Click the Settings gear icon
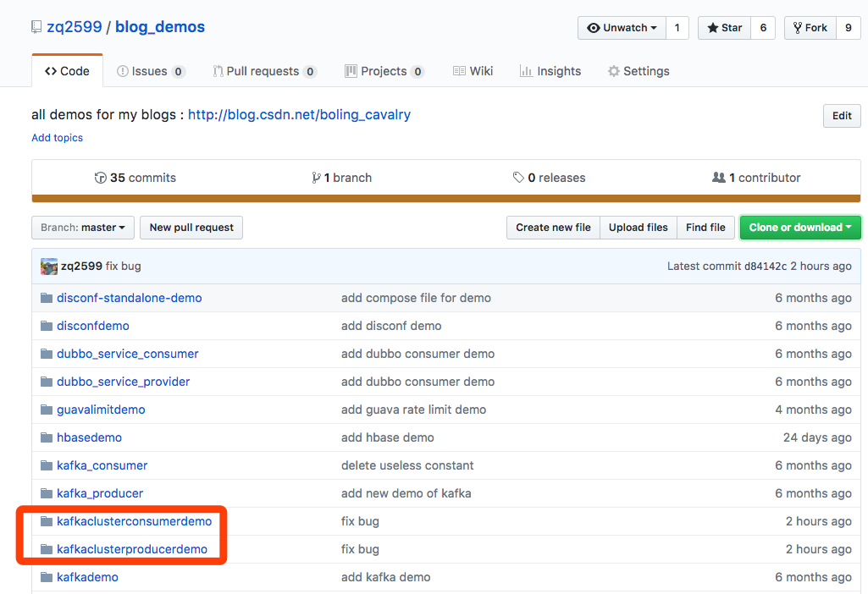868x594 pixels. (x=613, y=71)
